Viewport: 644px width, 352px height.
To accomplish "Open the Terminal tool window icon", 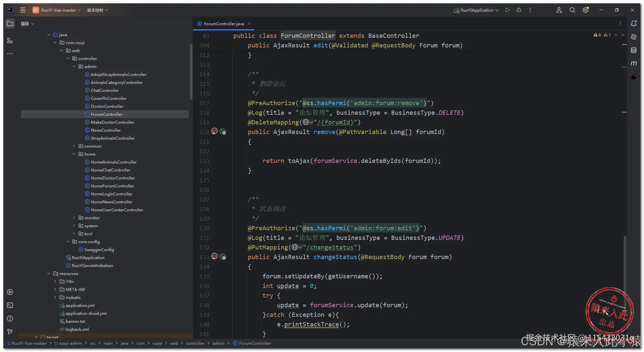I will [x=10, y=305].
